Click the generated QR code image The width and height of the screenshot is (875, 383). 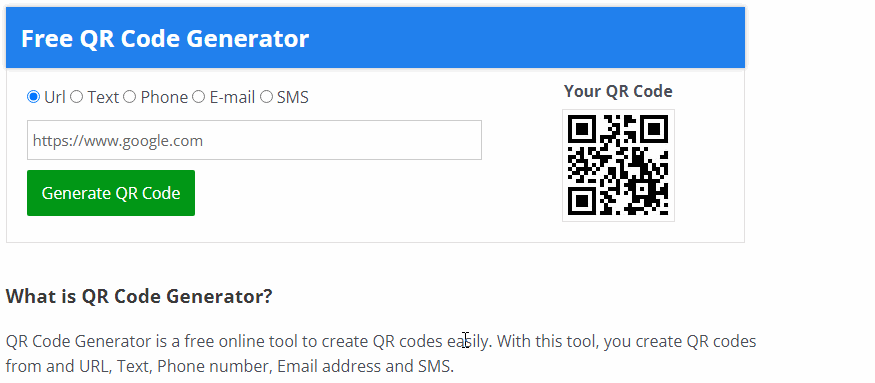618,165
